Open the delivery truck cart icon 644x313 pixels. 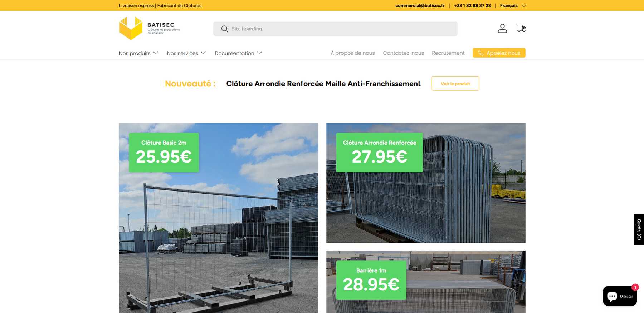(521, 29)
